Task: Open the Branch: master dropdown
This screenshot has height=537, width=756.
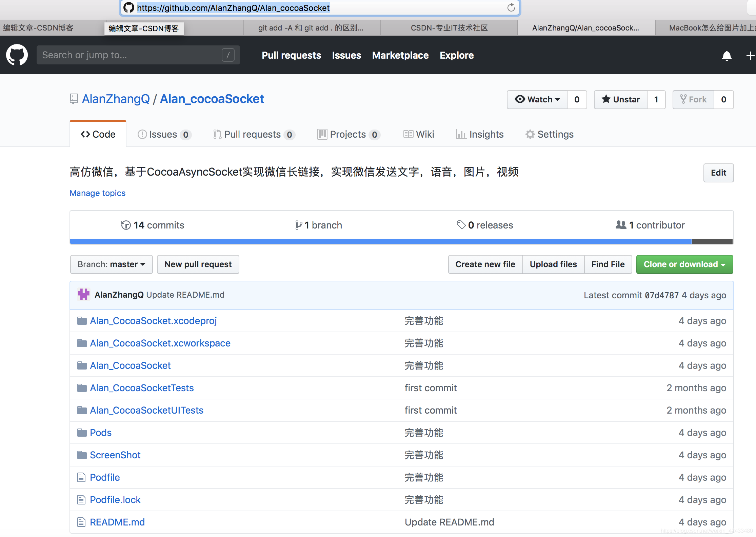Action: pos(111,264)
